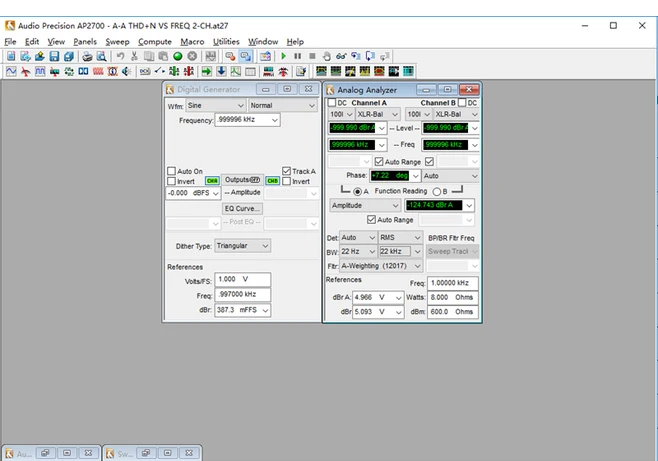This screenshot has width=658, height=461.
Task: Open the Normal waveform mode dropdown
Action: point(282,105)
